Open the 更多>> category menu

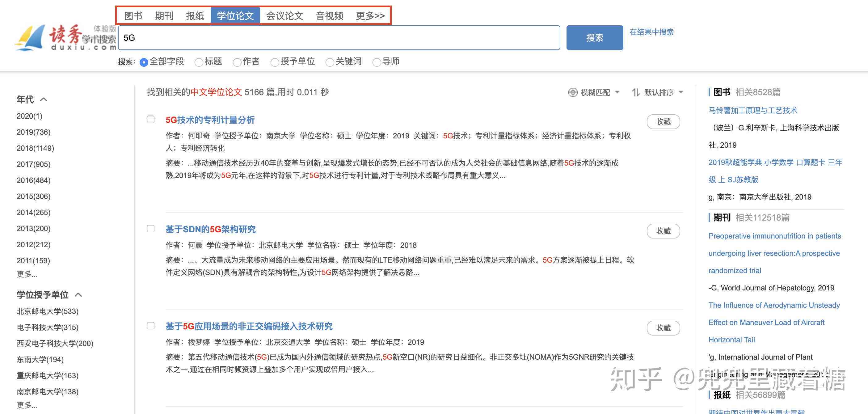click(x=370, y=16)
